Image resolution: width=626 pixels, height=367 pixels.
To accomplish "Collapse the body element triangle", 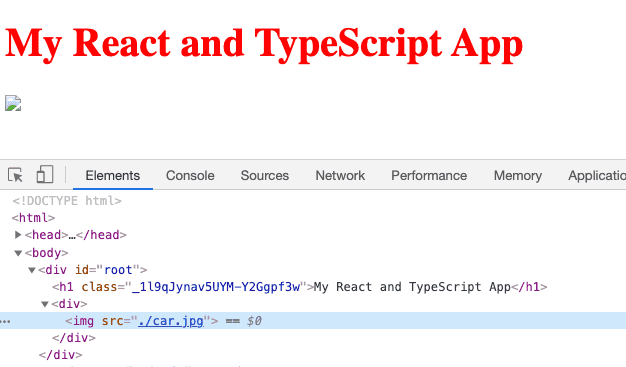I will coord(18,253).
